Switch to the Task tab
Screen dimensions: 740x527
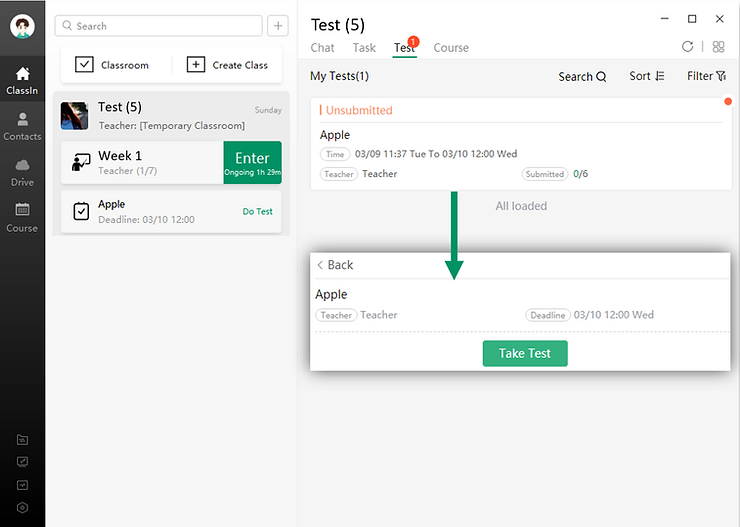tap(364, 48)
